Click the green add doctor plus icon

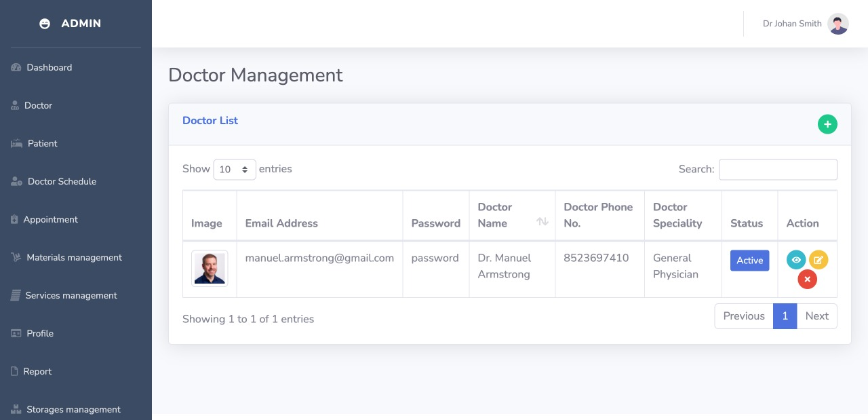[x=827, y=124]
